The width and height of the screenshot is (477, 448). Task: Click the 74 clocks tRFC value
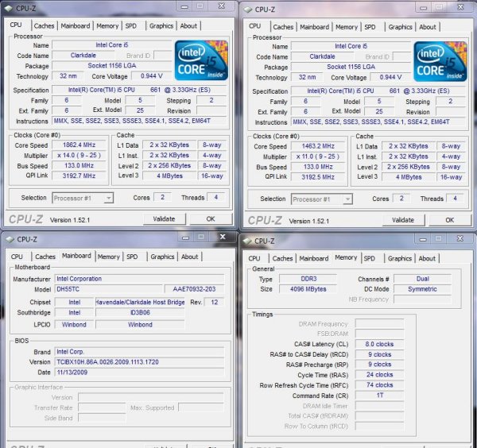tap(380, 385)
